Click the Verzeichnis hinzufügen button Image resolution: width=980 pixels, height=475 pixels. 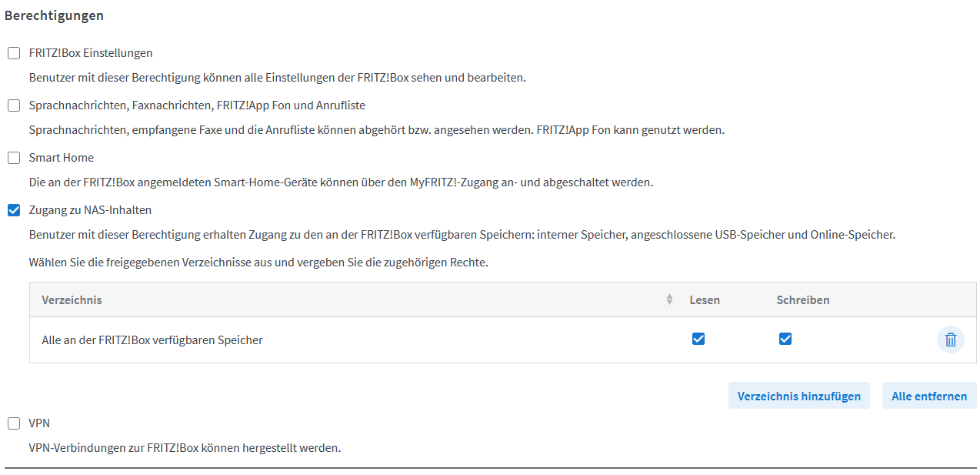798,396
